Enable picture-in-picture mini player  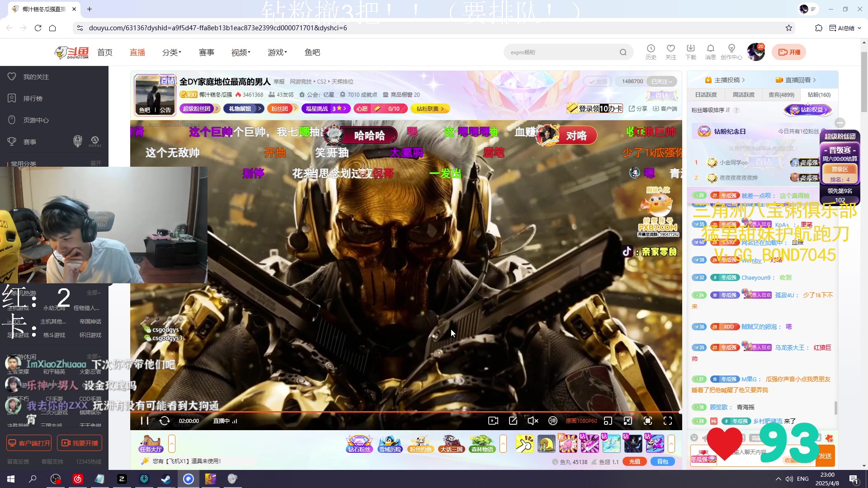pos(608,421)
